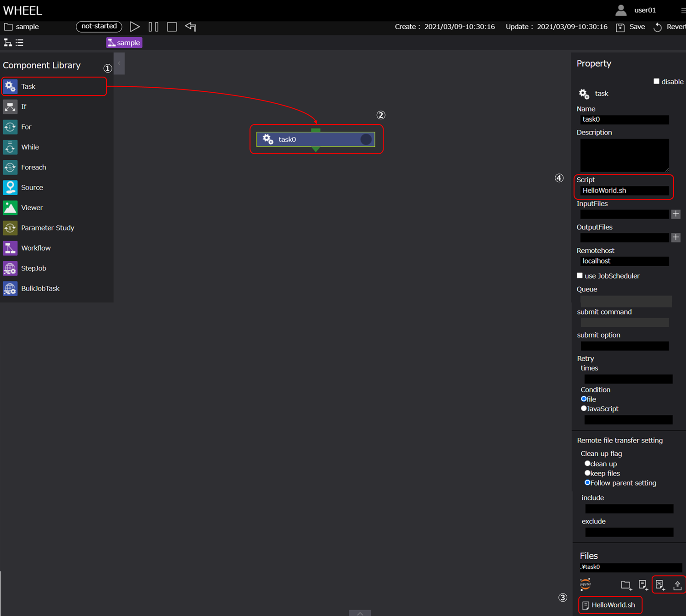This screenshot has width=686, height=616.
Task: Click the run project play button
Action: click(x=134, y=27)
